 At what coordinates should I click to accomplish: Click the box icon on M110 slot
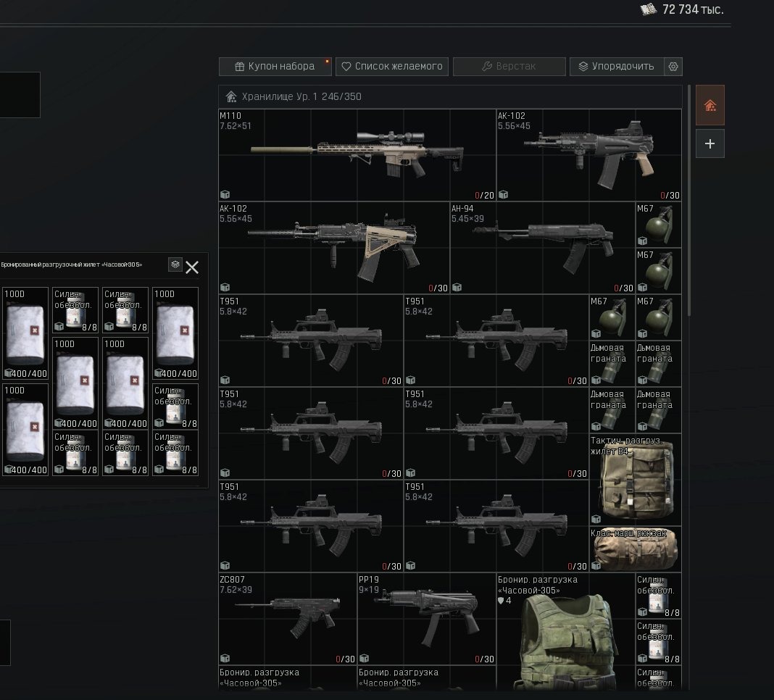[x=225, y=194]
